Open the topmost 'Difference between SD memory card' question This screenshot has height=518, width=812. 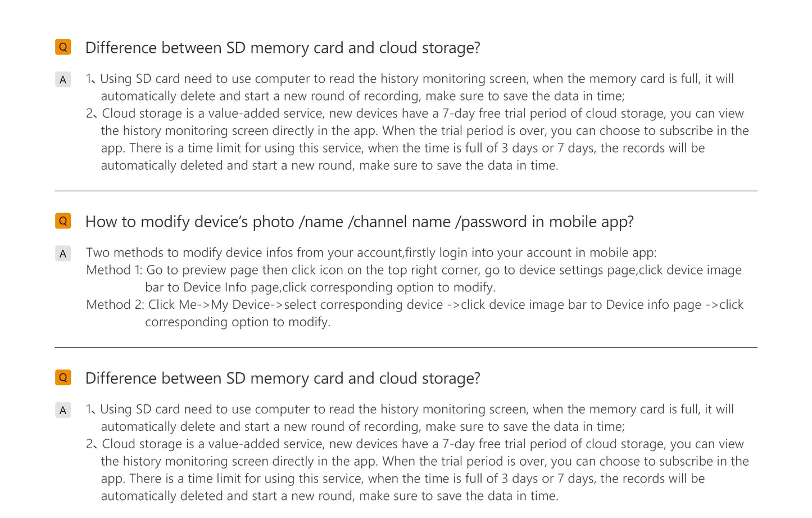[283, 48]
